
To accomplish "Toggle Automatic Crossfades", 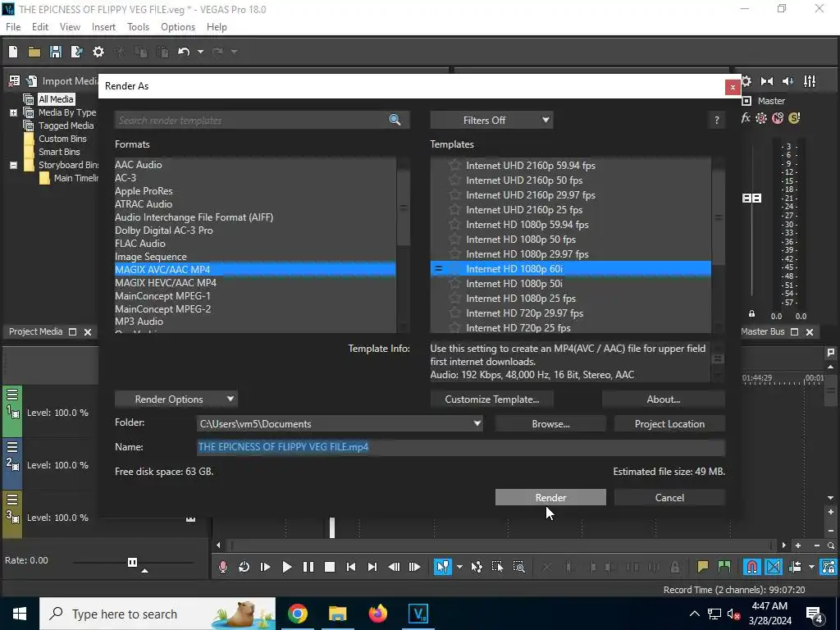I will (x=774, y=567).
